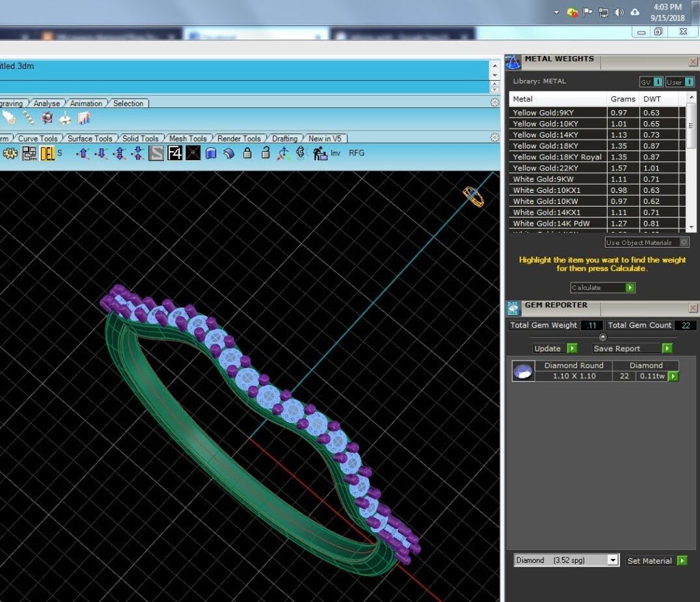Image resolution: width=700 pixels, height=602 pixels.
Task: Open the Render Tools tab
Action: point(239,138)
